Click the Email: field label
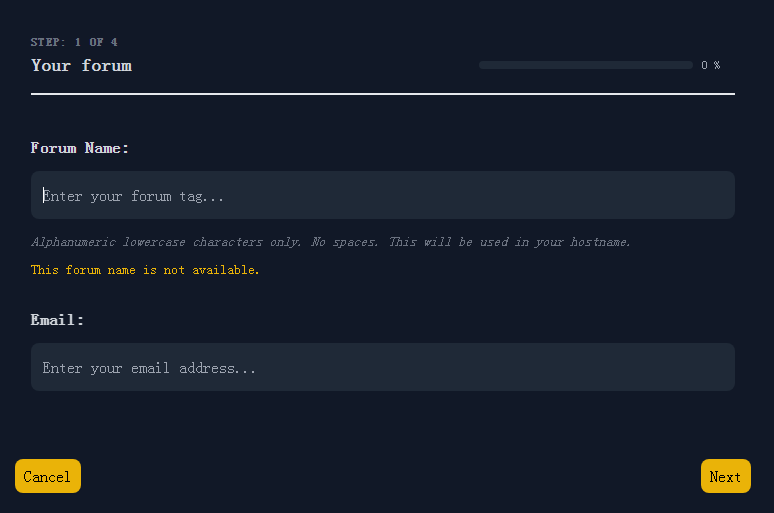774x513 pixels. pos(57,320)
